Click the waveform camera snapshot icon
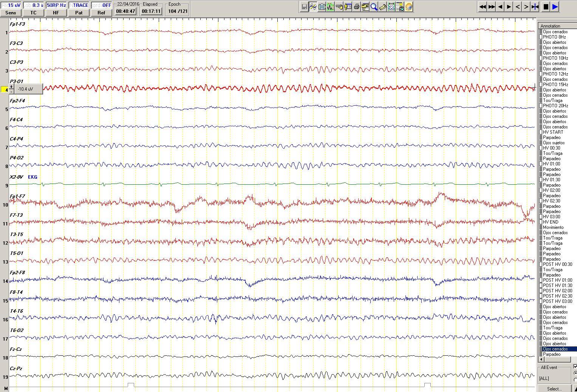 tap(400, 7)
